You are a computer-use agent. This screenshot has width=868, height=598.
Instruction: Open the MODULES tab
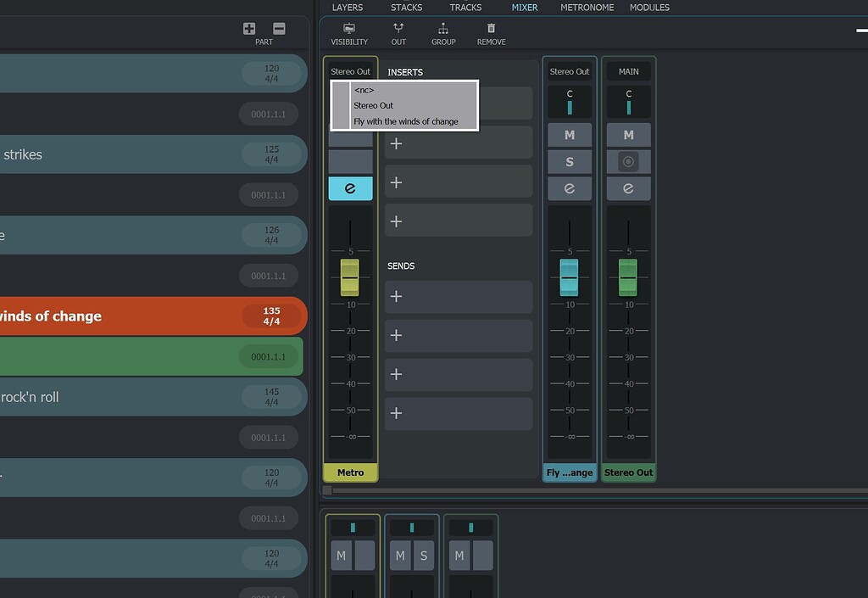click(x=649, y=7)
